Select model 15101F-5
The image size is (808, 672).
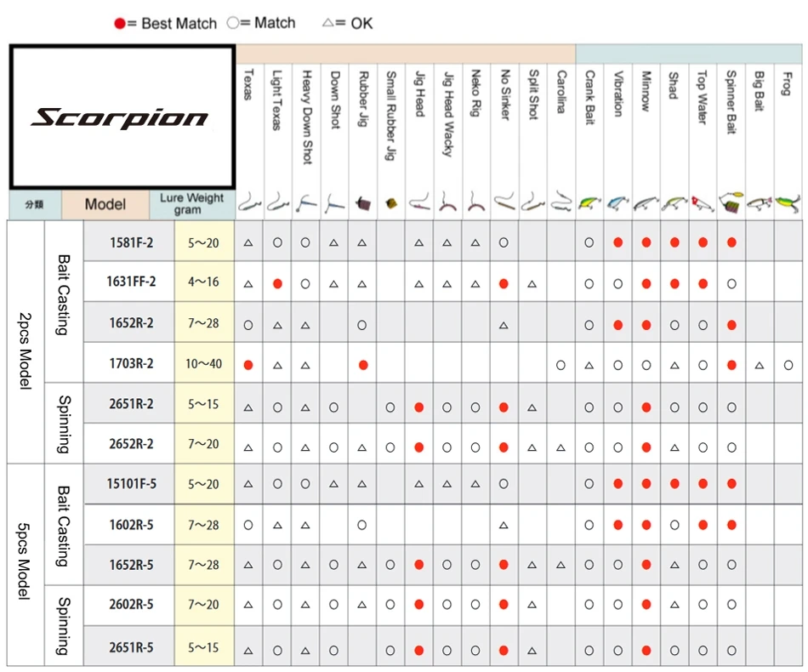(131, 484)
